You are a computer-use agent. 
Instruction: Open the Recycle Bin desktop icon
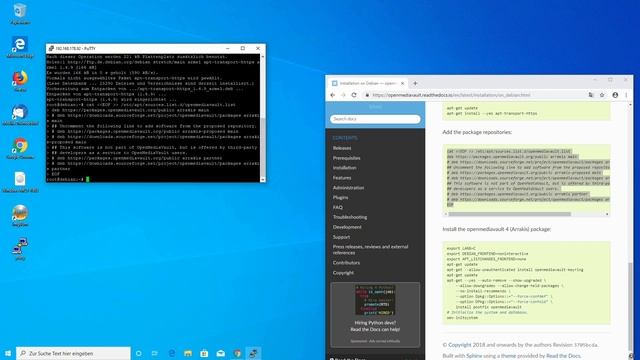[x=20, y=13]
